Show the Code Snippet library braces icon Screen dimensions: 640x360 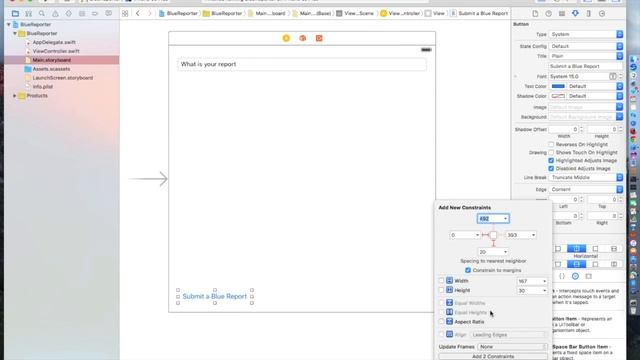click(x=562, y=276)
